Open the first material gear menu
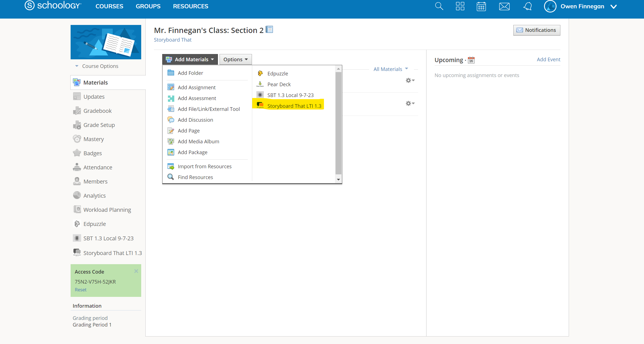Screen dimensions: 644x344 tap(410, 80)
